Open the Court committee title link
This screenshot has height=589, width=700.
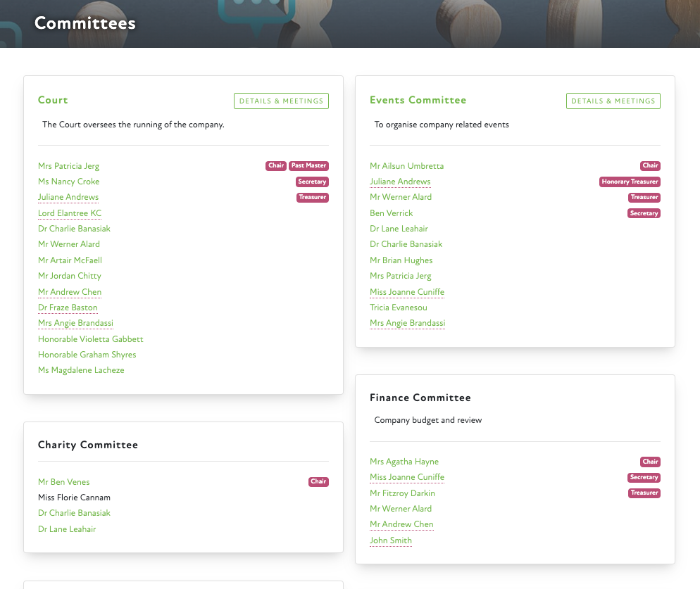(x=53, y=101)
